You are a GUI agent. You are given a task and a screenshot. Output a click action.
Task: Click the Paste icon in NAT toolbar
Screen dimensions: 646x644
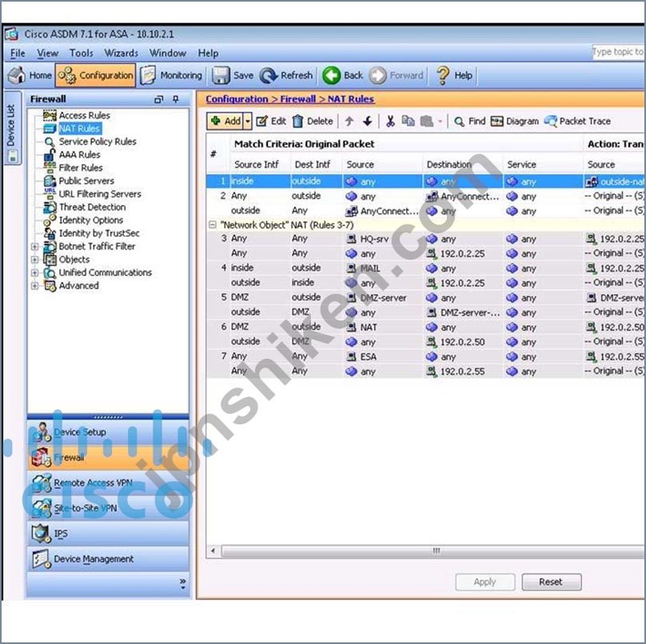click(x=427, y=121)
